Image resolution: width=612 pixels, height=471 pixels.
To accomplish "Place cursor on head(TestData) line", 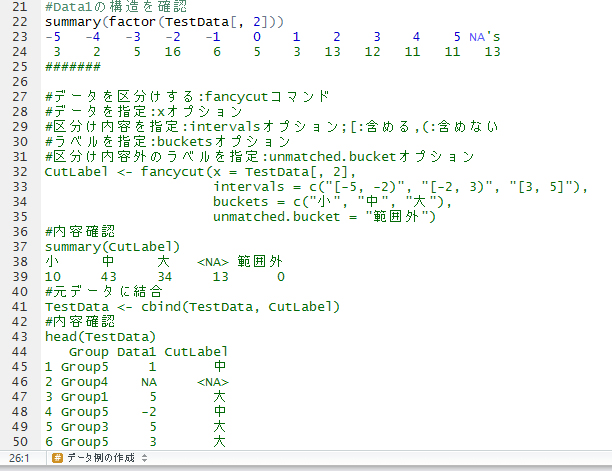I will click(100, 337).
